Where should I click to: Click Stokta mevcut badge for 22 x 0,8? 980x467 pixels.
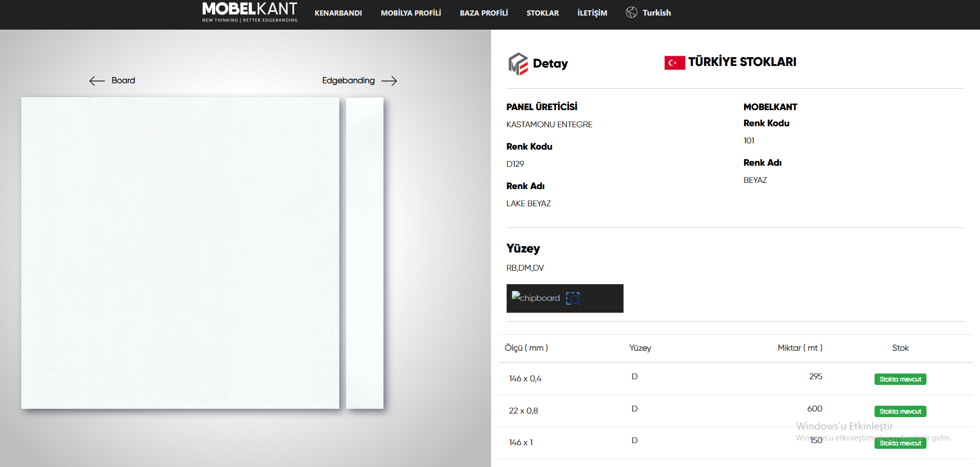tap(900, 411)
